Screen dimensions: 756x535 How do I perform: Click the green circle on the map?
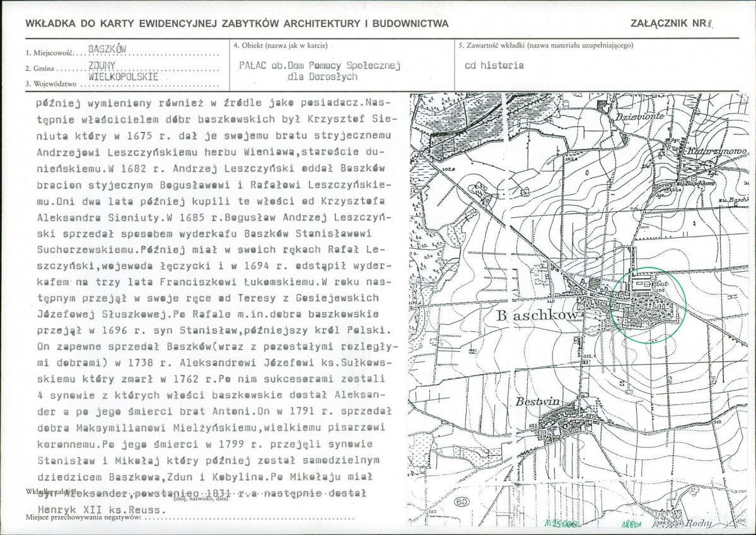point(648,305)
